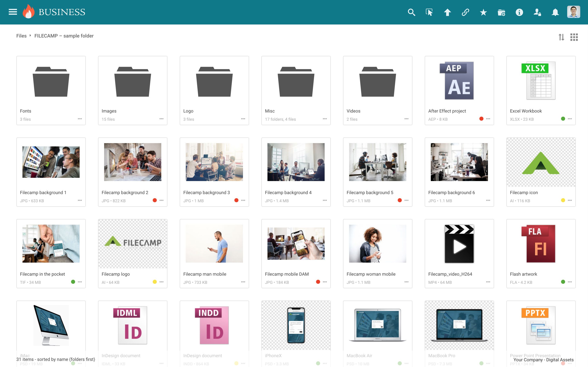
Task: Open the share link icon
Action: tap(465, 12)
